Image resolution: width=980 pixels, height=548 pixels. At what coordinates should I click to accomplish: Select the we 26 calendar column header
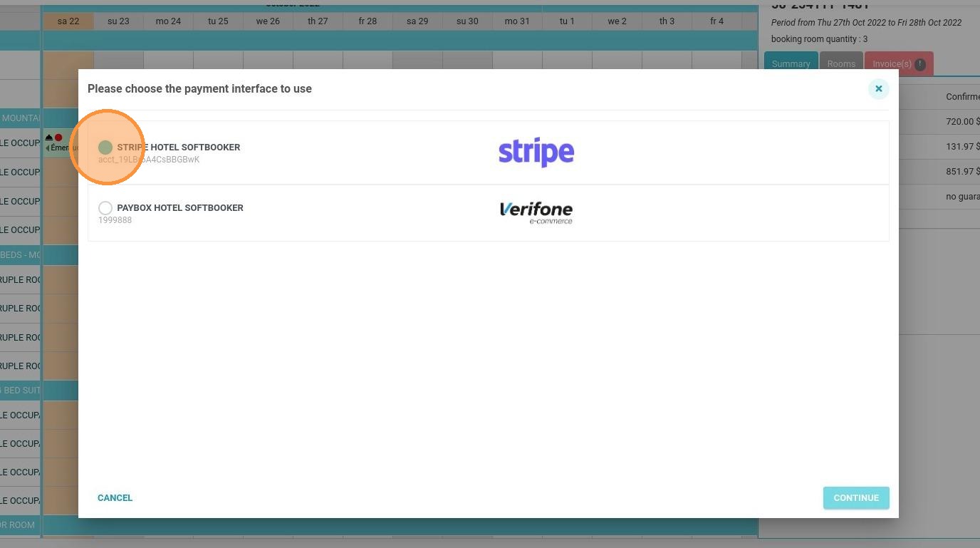point(268,21)
